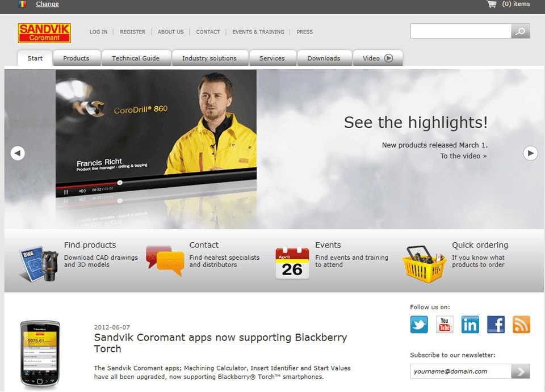Click 'Find events and training to attend' text
Image resolution: width=545 pixels, height=392 pixels.
(x=352, y=261)
